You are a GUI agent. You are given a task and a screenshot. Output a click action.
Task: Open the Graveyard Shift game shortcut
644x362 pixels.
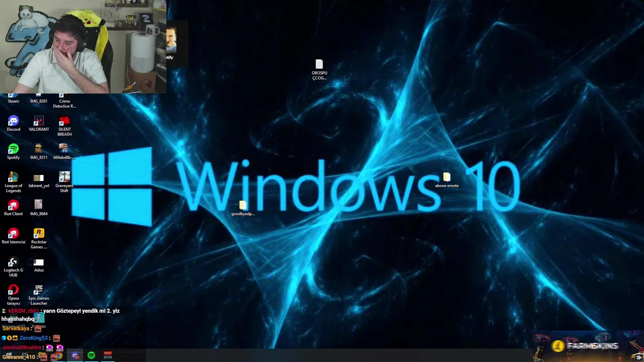point(64,183)
